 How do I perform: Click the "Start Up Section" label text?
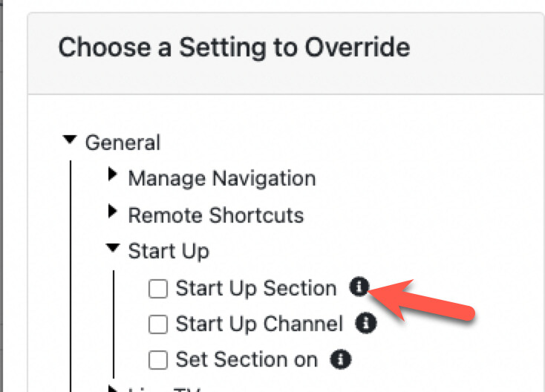255,288
